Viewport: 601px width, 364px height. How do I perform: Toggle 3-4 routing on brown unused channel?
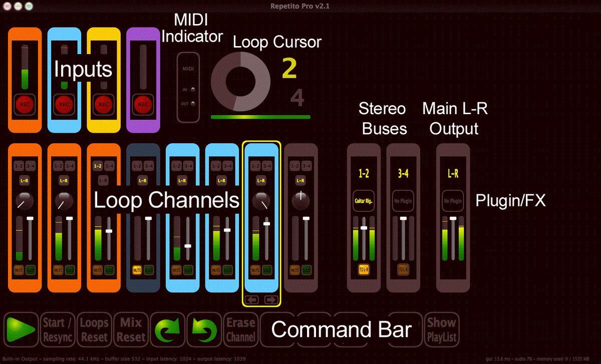point(306,166)
